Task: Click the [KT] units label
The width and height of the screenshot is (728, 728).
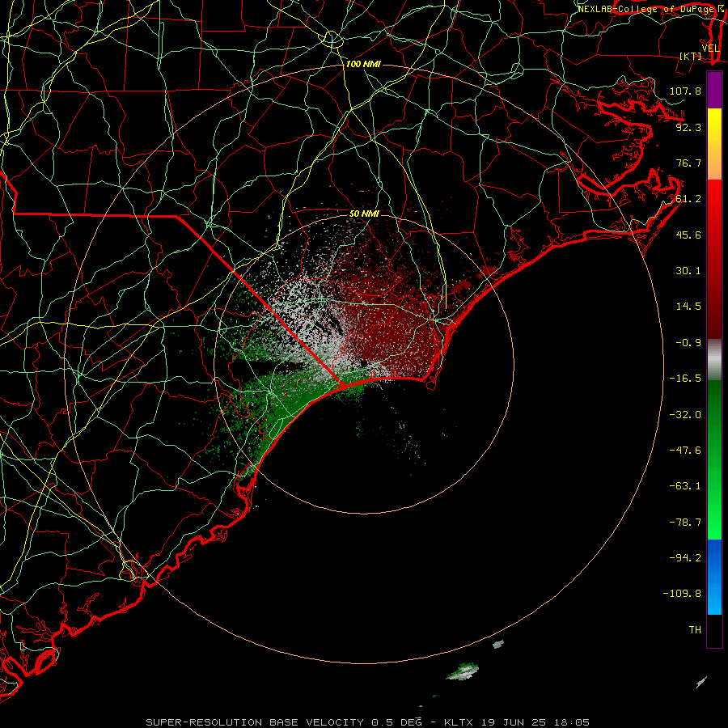Action: click(691, 56)
